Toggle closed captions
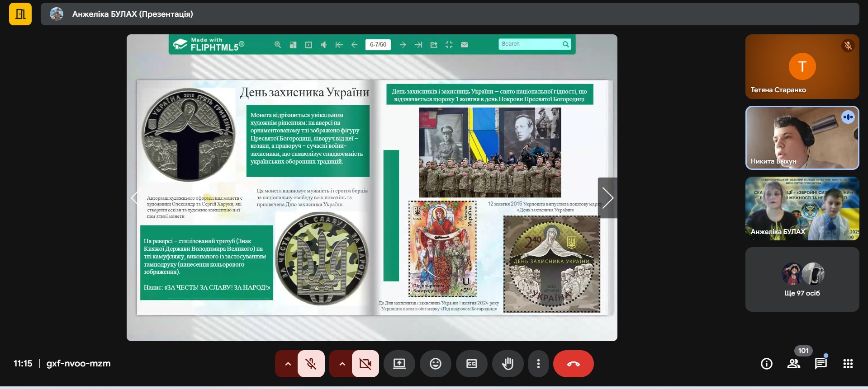Screen dimensions: 868x389 pos(471,364)
